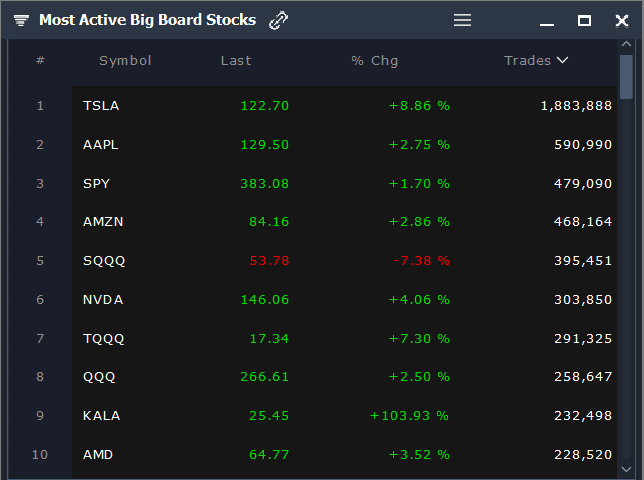Open the hamburger menu in the title bar
This screenshot has width=644, height=480.
click(462, 20)
